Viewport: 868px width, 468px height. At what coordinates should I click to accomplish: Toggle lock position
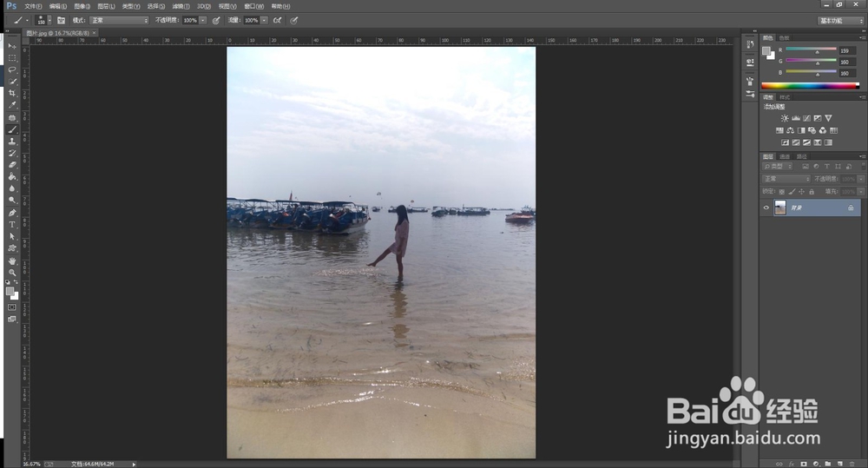point(801,192)
